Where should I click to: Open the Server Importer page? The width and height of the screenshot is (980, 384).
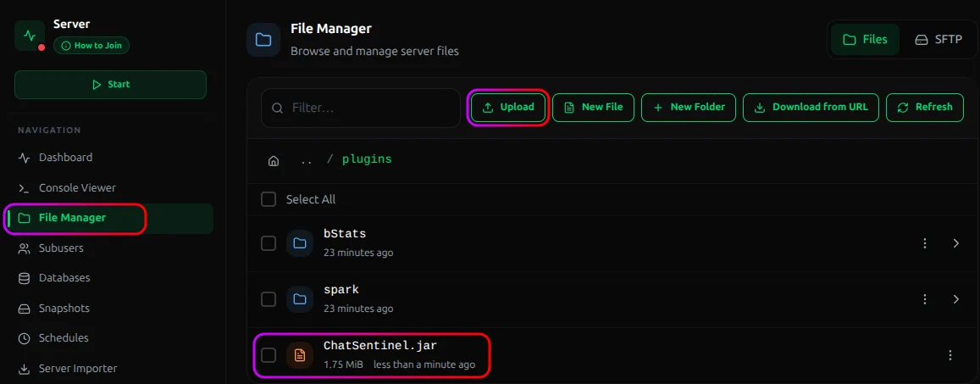78,369
